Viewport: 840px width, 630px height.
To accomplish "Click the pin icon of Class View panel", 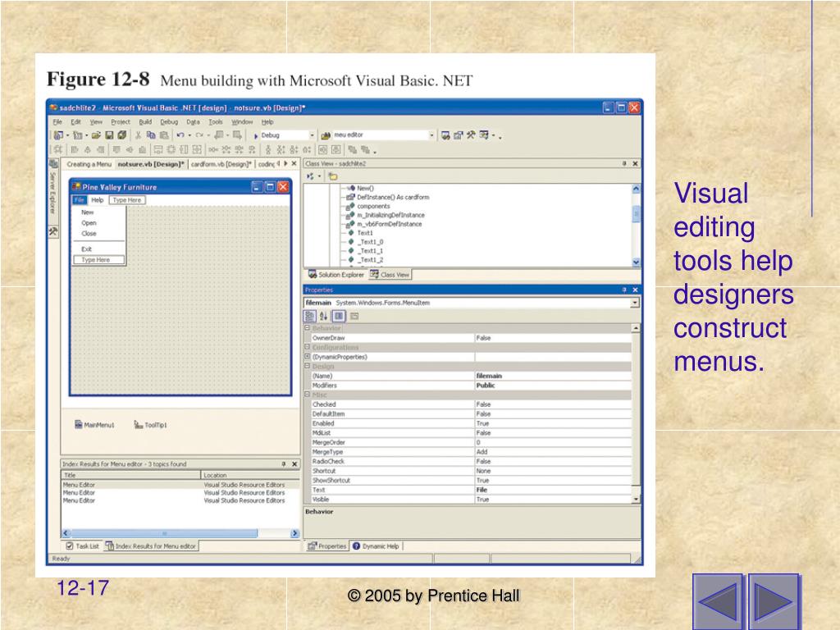I will tap(623, 163).
